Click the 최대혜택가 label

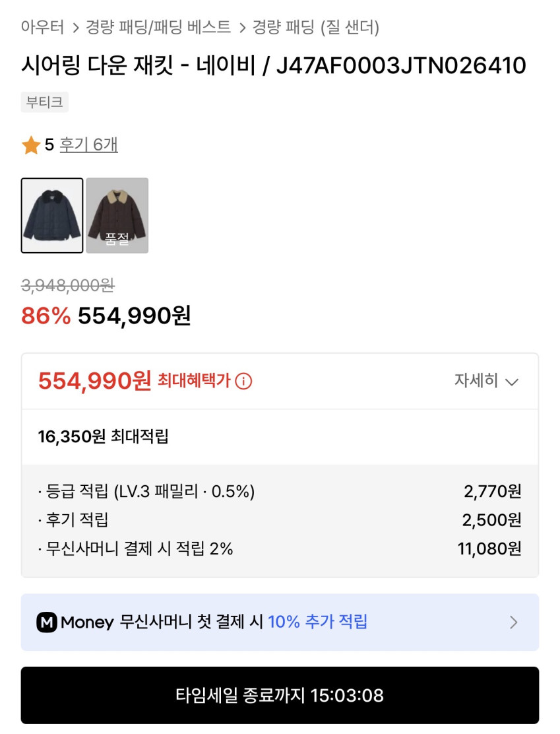click(194, 381)
